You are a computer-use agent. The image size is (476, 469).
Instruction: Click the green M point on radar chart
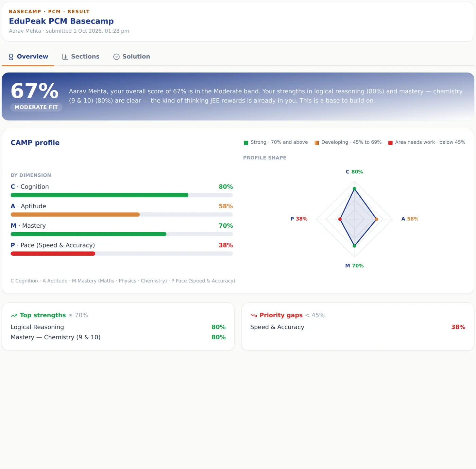[355, 246]
